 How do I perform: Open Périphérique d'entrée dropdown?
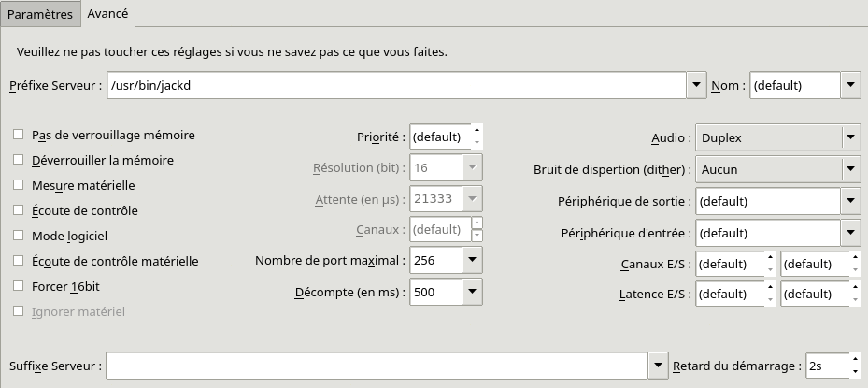pyautogui.click(x=849, y=233)
